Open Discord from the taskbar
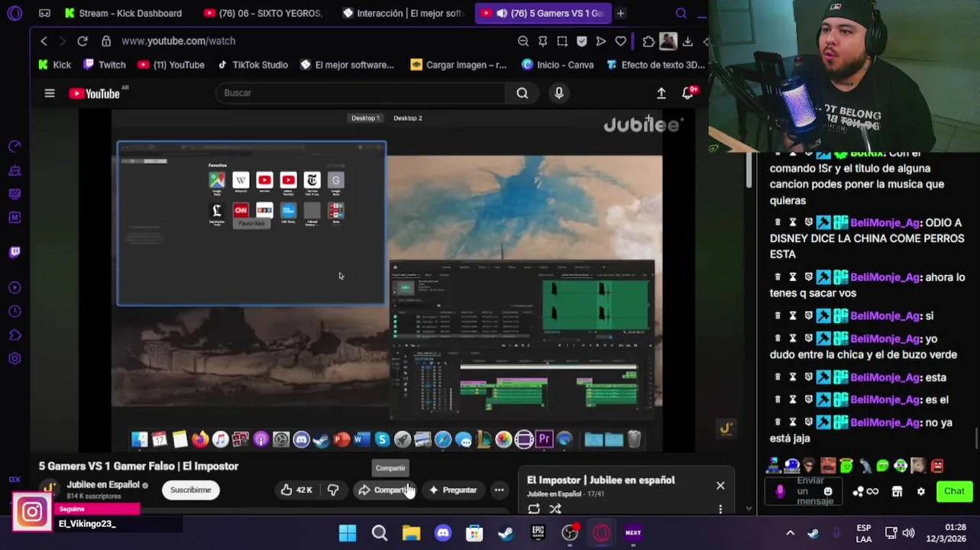 (443, 533)
